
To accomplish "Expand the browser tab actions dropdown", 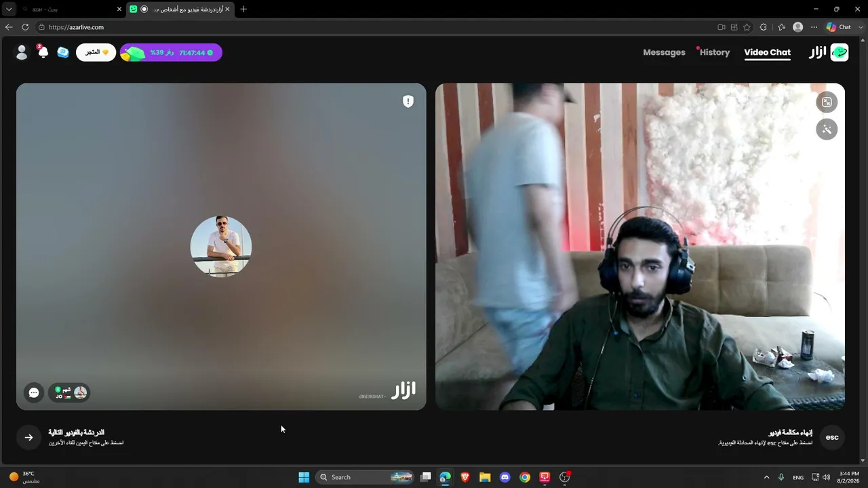I will point(9,9).
